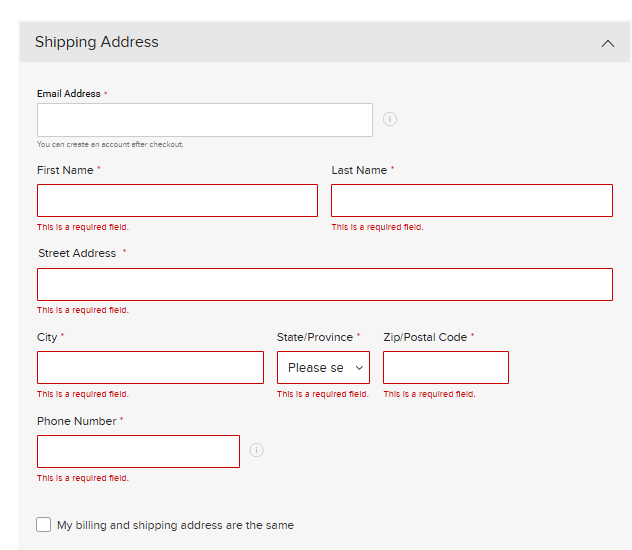632x550 pixels.
Task: Click the info icon beside Email Address field
Action: 390,119
